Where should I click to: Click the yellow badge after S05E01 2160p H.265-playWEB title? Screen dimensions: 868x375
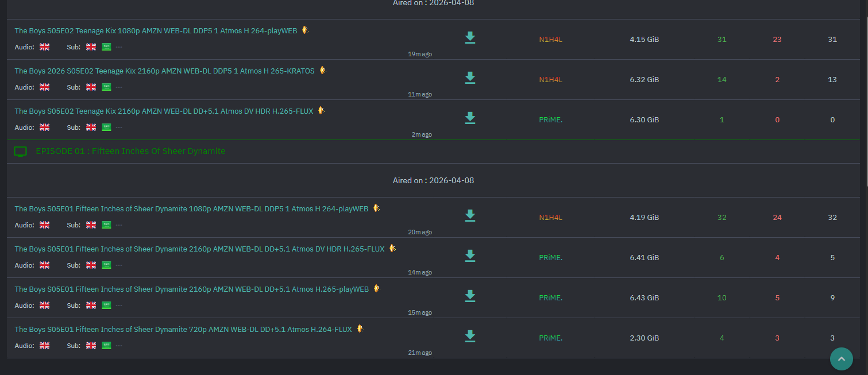[377, 289]
